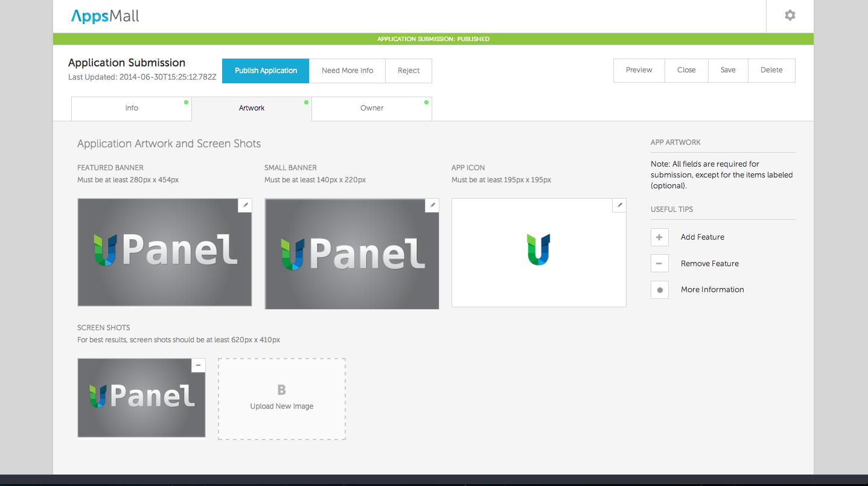Click the plus icon beside Add Feature
The width and height of the screenshot is (868, 486).
[x=659, y=237]
